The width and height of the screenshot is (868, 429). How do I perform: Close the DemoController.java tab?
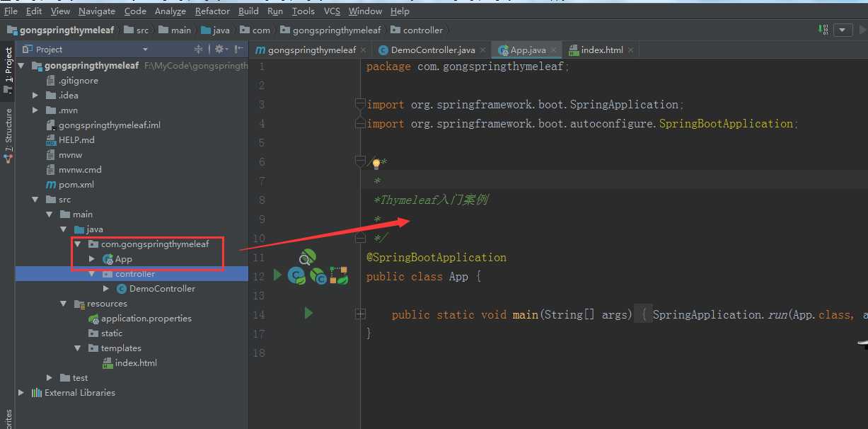point(482,50)
